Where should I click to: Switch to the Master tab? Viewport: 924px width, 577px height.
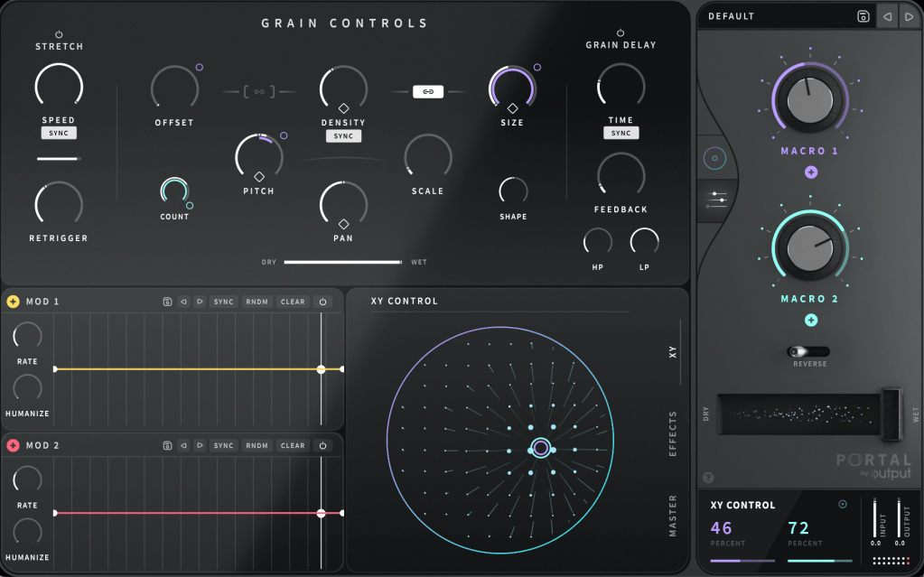click(673, 515)
